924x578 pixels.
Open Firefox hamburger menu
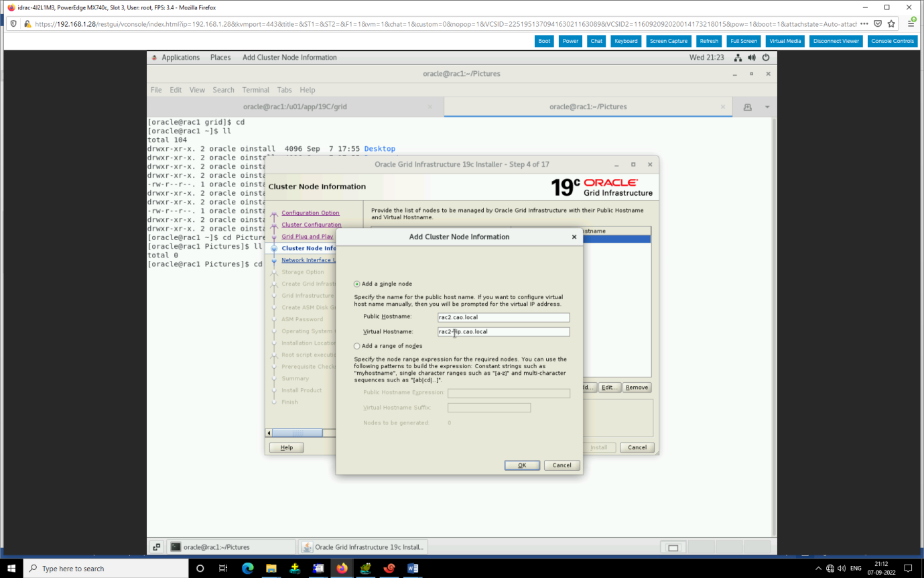(912, 23)
